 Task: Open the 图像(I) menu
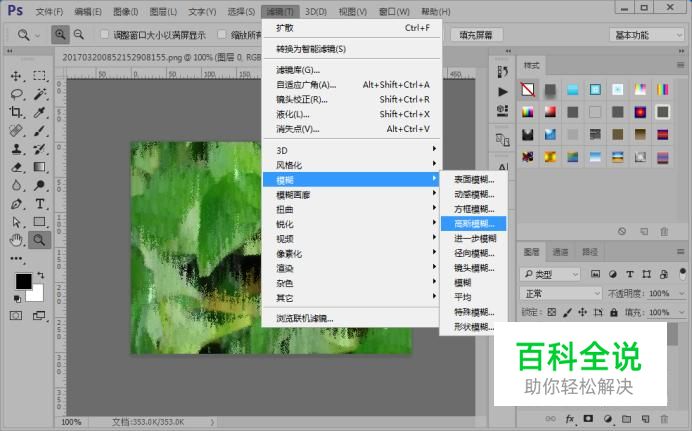tap(125, 11)
